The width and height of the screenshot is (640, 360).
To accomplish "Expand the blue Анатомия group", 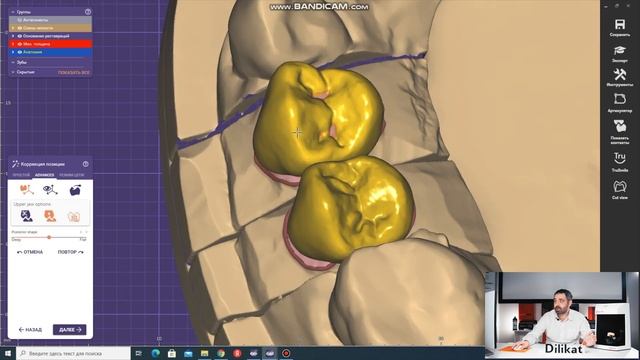I will coord(13,52).
